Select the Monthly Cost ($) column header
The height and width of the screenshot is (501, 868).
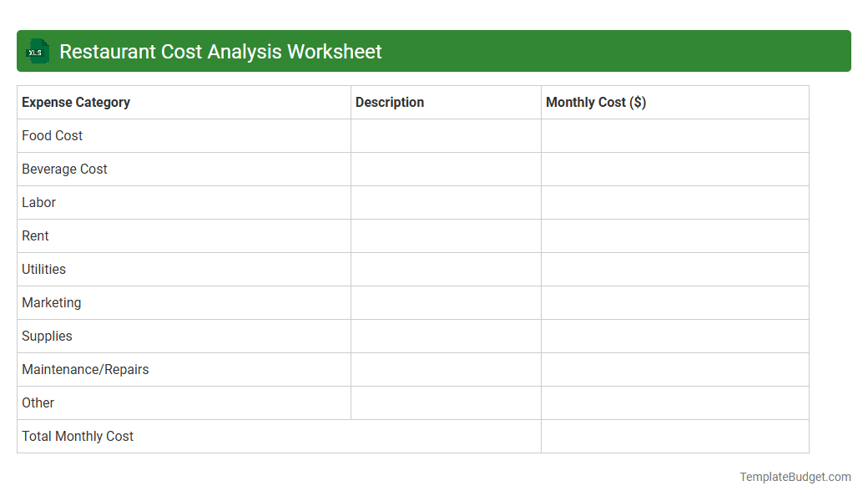(x=595, y=102)
